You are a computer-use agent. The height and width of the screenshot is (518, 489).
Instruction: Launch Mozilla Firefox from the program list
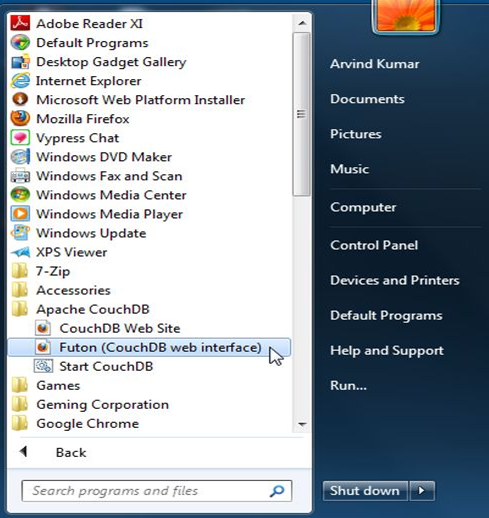83,119
